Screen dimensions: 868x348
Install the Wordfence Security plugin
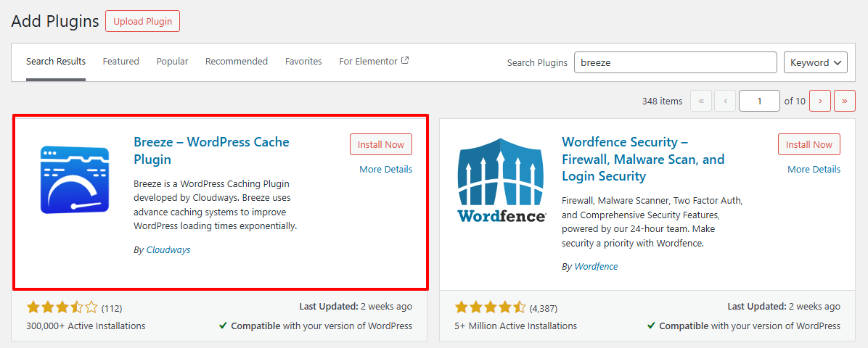click(x=809, y=144)
